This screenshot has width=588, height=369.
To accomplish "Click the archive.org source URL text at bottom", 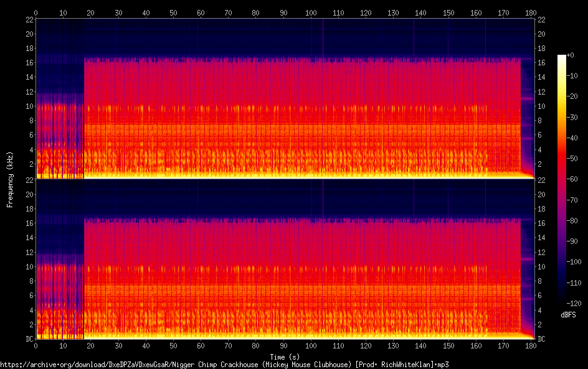I will tap(224, 364).
